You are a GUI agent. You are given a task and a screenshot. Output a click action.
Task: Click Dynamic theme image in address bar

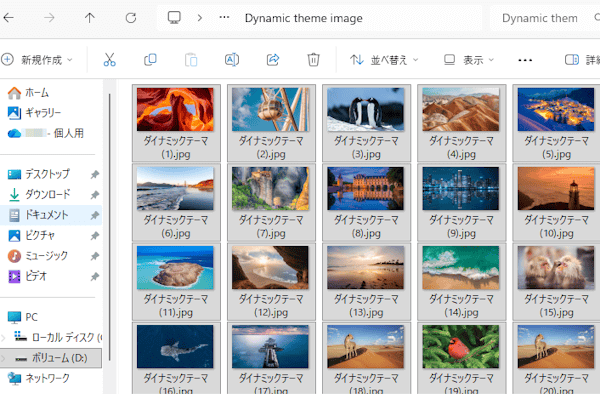[303, 18]
